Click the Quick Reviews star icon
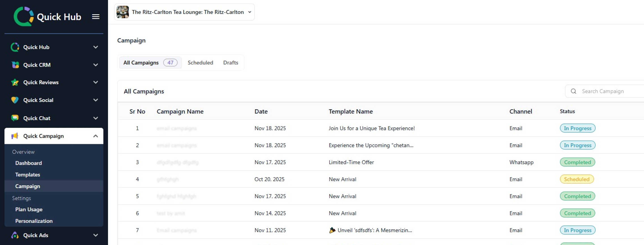 (x=15, y=82)
